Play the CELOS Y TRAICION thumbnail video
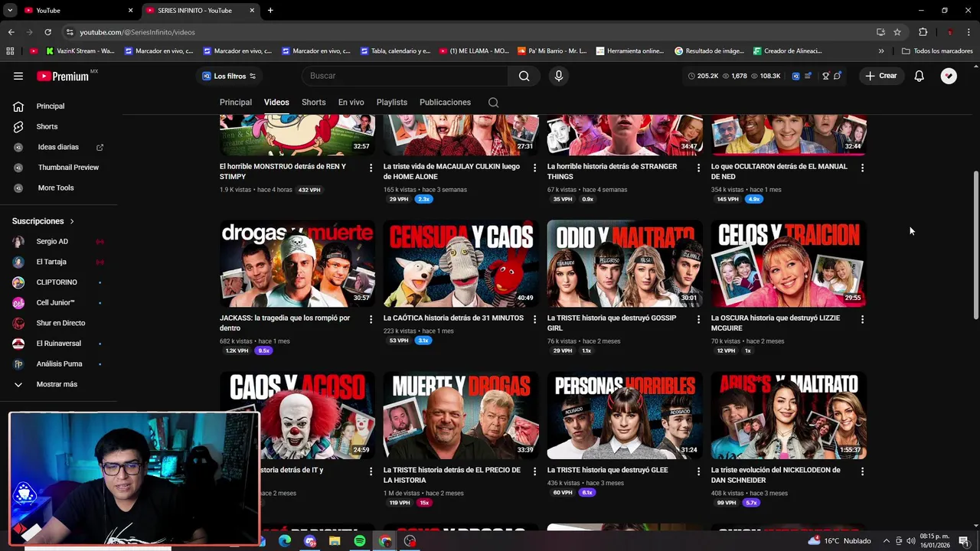Image resolution: width=980 pixels, height=551 pixels. tap(789, 264)
